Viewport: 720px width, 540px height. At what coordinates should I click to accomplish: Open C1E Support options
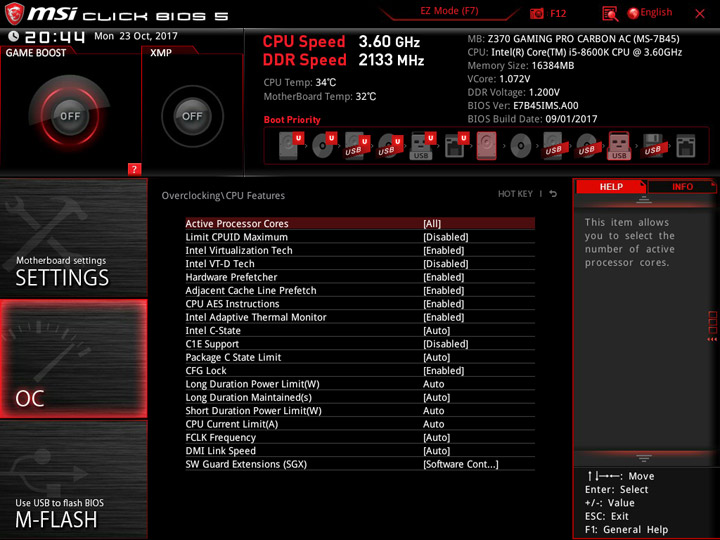[x=360, y=343]
